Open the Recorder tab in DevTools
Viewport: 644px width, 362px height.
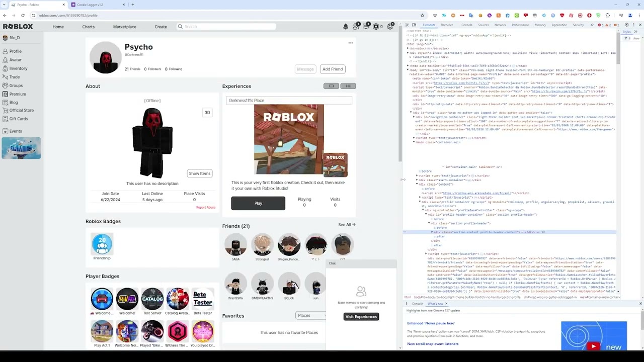(x=447, y=25)
